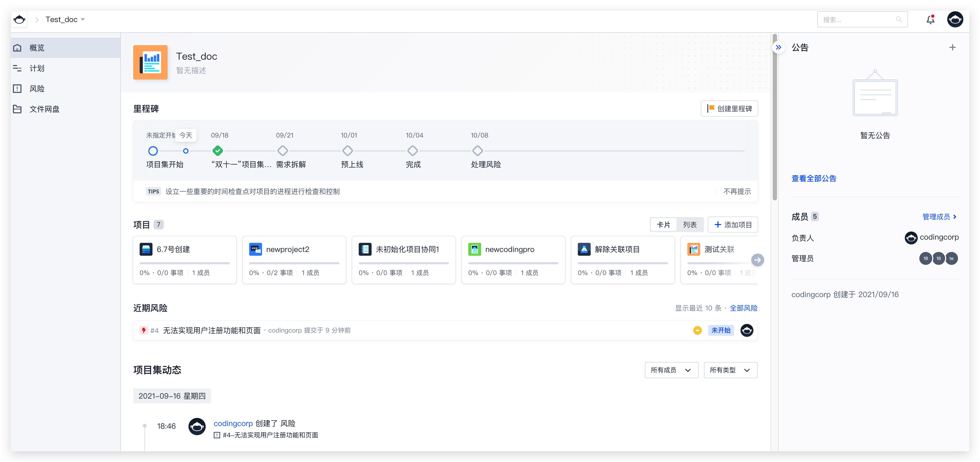Viewport: 980px width, 462px height.
Task: Click the 项目集开始 milestone circle marker
Action: (153, 151)
